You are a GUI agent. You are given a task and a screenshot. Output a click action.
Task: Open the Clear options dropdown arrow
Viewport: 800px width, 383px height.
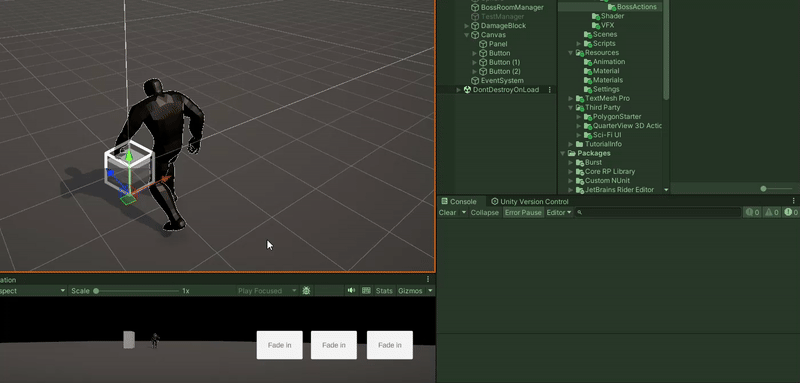tap(464, 213)
